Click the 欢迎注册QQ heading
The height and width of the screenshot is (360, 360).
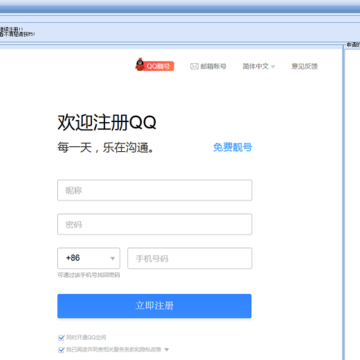pyautogui.click(x=107, y=123)
